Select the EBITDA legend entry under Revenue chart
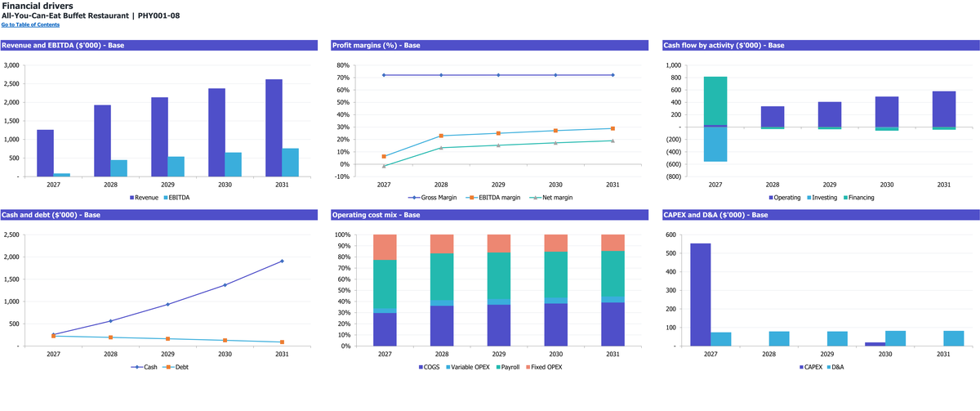 click(x=179, y=198)
